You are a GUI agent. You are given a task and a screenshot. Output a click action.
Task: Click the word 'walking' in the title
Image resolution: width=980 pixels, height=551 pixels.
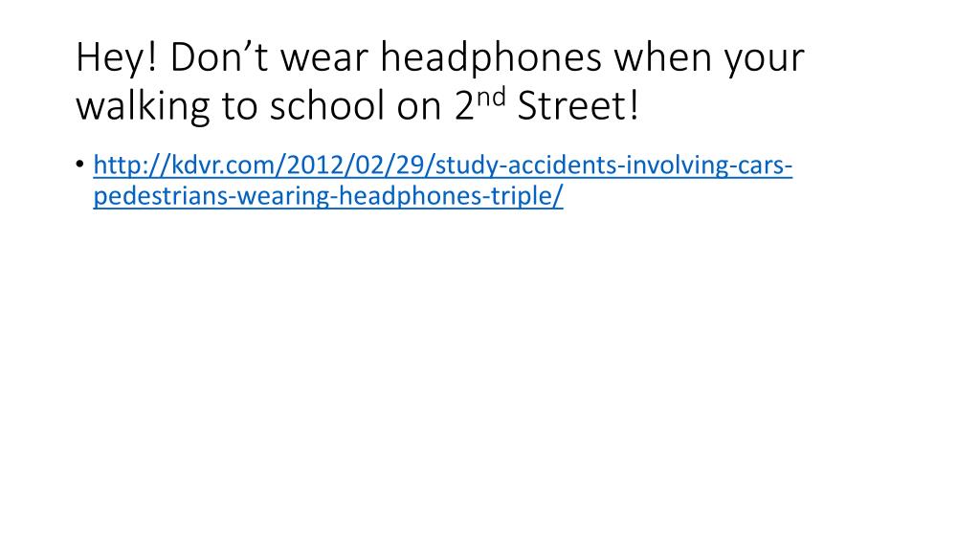[x=143, y=105]
